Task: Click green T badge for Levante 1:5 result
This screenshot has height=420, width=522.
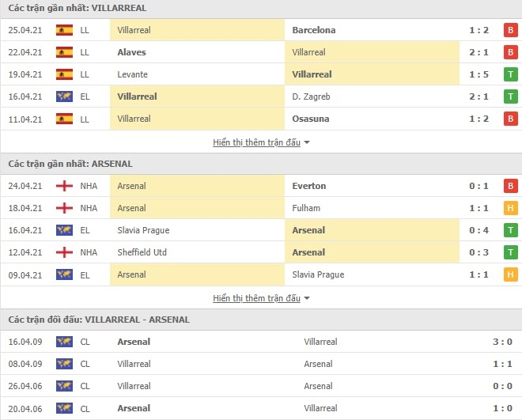Action: click(x=510, y=74)
